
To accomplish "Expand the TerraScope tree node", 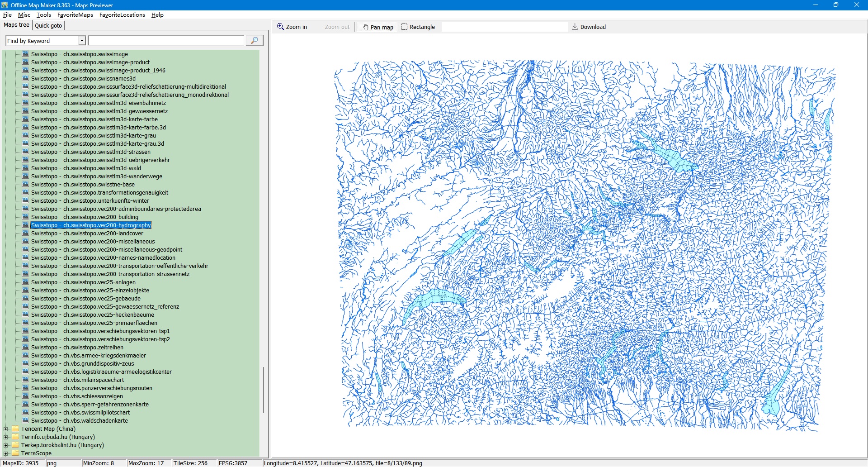I will (5, 453).
